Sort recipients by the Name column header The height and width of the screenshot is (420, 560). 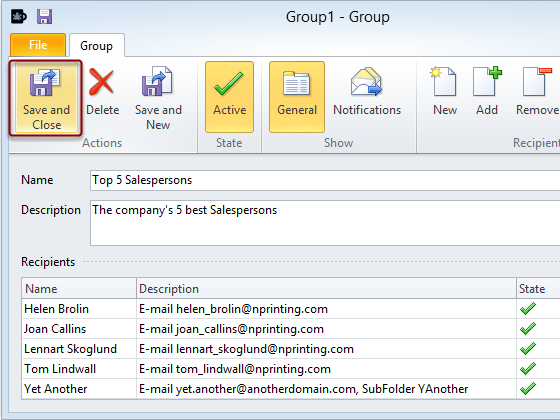[79, 289]
